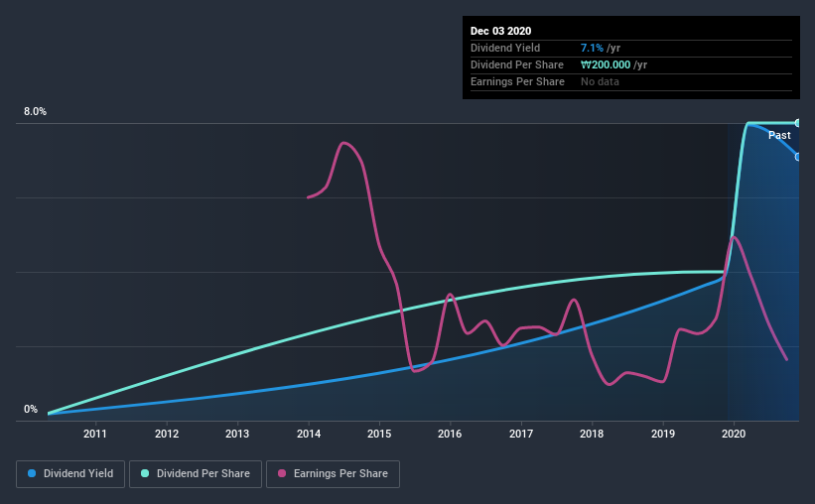The width and height of the screenshot is (815, 504).
Task: Click the blue Dividend Yield legend dot
Action: click(x=32, y=473)
